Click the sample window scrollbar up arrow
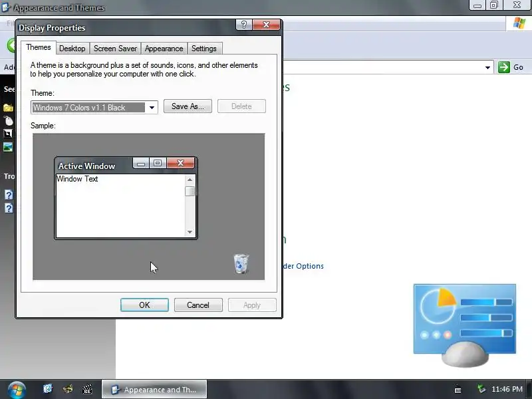Viewport: 532px width, 399px height. coord(190,180)
